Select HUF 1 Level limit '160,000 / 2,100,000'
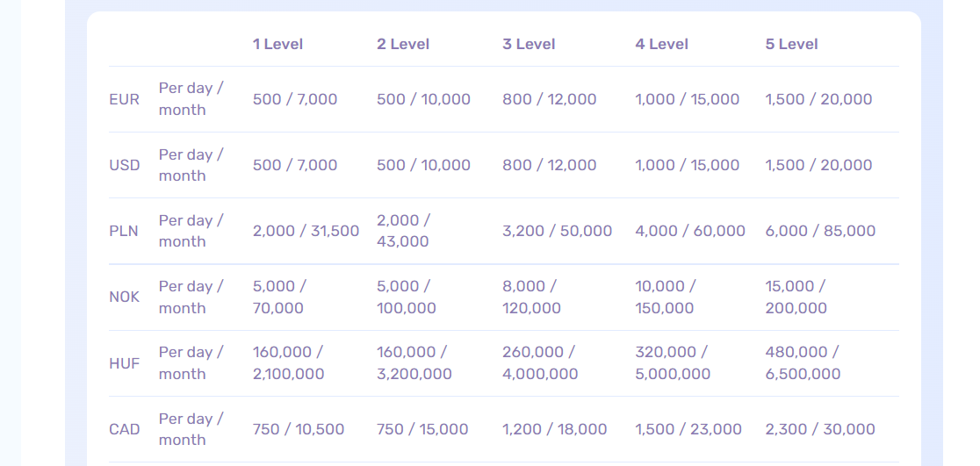This screenshot has width=980, height=466. 288,362
